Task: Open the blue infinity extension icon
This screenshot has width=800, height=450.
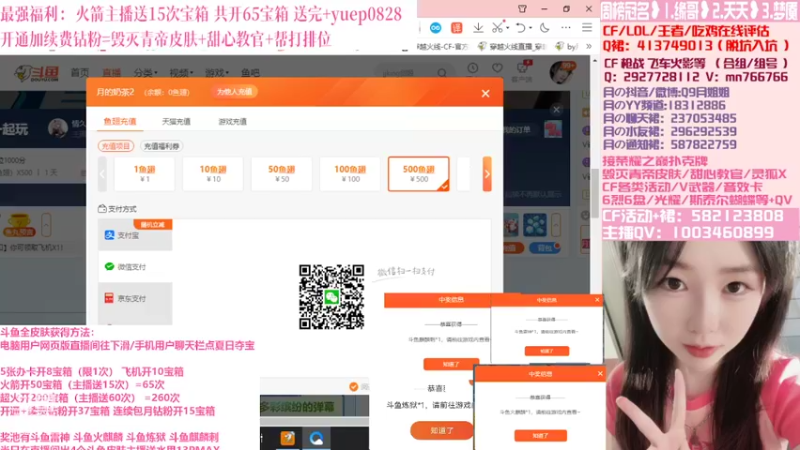Action: 435,28
